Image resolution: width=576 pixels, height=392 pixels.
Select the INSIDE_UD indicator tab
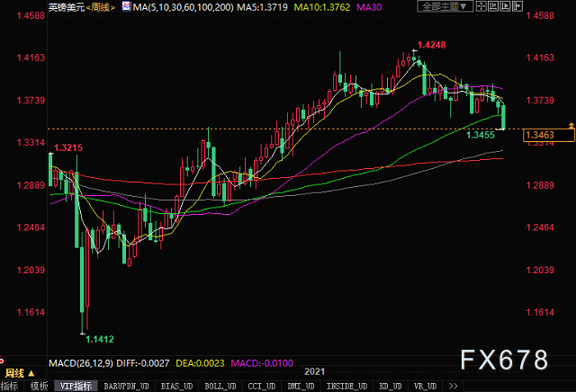(347, 386)
